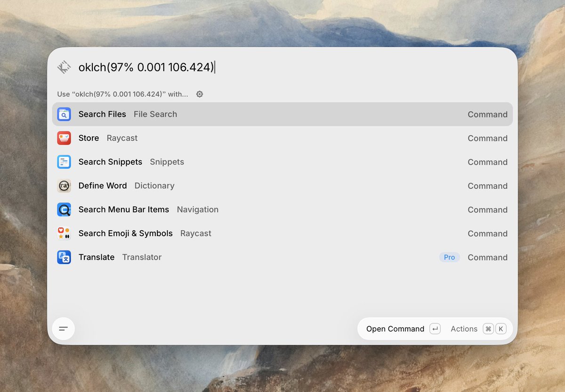Select the Search Snippets command
The width and height of the screenshot is (565, 392).
282,162
